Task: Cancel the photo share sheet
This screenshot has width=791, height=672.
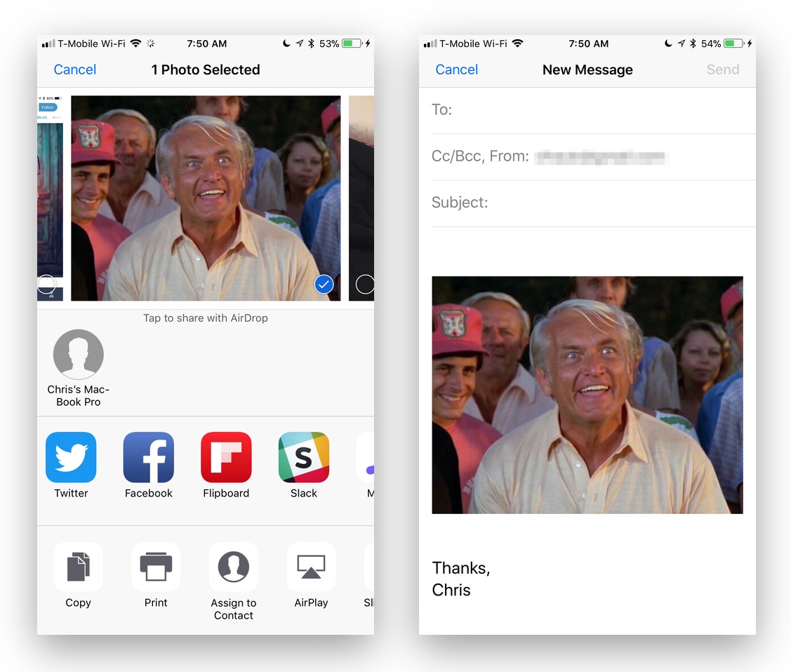Action: pyautogui.click(x=75, y=70)
